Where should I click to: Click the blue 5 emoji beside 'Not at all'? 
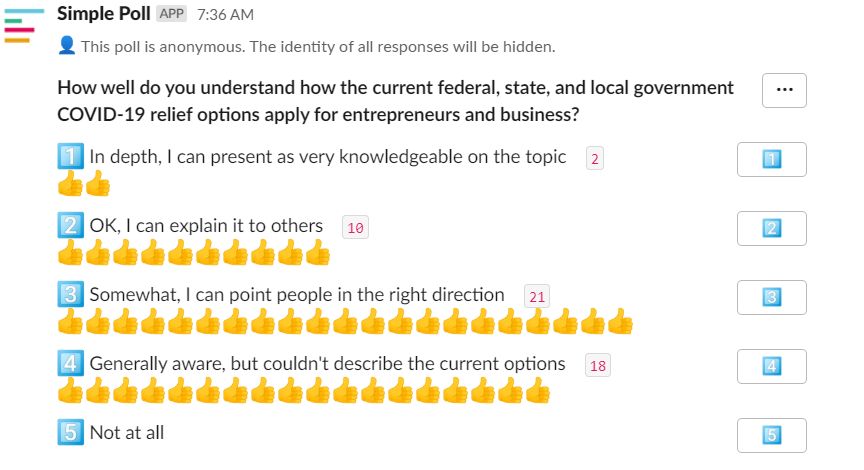coord(71,432)
